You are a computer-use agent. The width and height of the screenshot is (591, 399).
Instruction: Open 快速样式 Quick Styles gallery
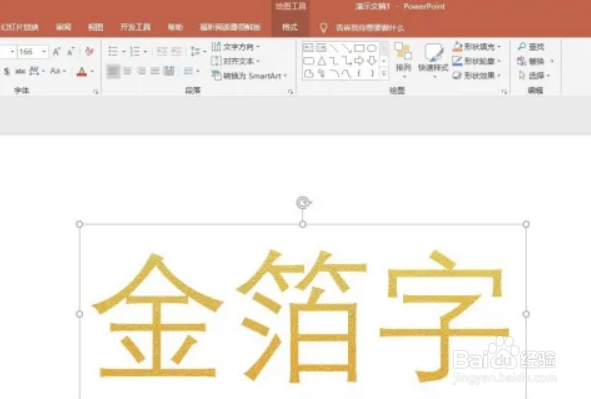click(x=433, y=60)
